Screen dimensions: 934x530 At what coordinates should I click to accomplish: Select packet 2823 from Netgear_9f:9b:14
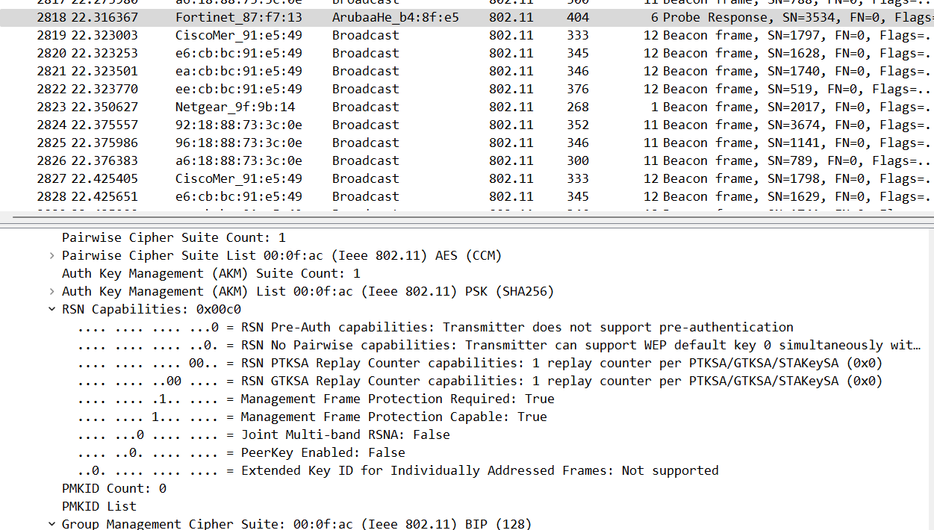coord(400,107)
